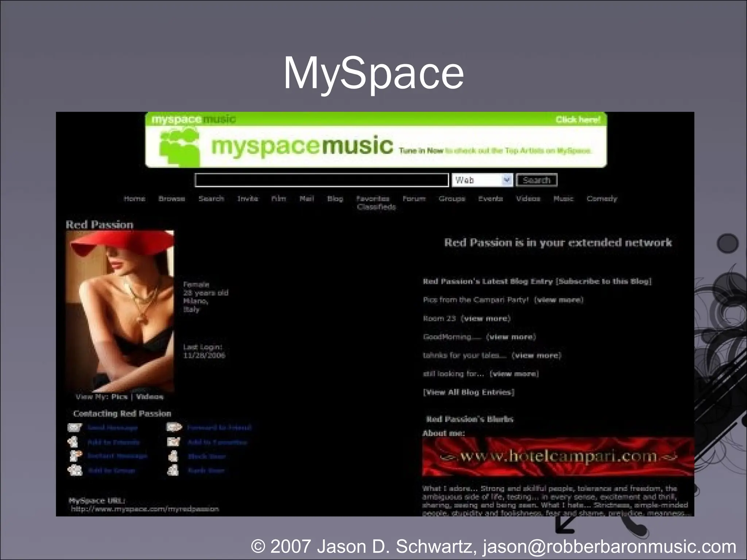Click the Instant Message link text

coord(117,456)
